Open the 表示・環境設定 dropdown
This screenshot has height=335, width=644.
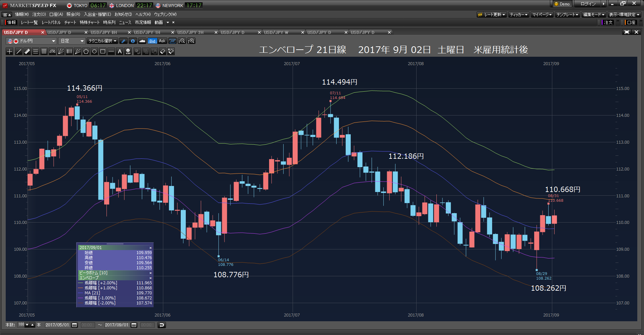[625, 15]
